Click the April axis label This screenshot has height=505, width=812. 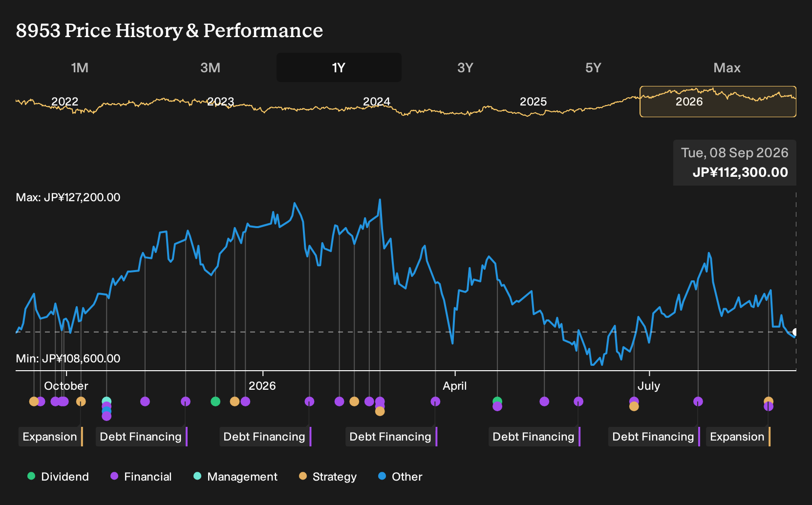[455, 386]
